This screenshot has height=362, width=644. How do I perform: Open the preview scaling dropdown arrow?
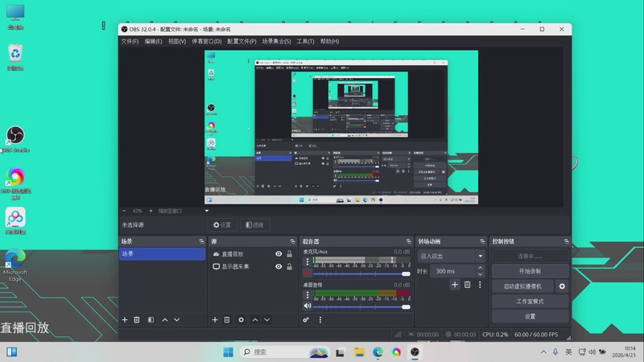click(207, 211)
